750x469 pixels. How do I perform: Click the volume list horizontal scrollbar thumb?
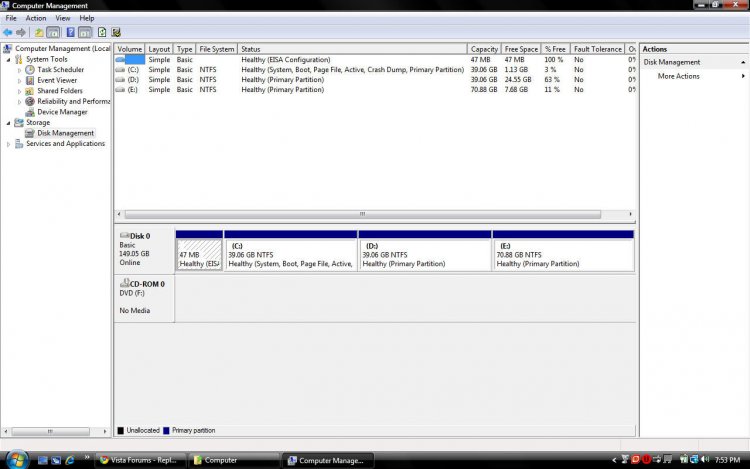click(363, 214)
